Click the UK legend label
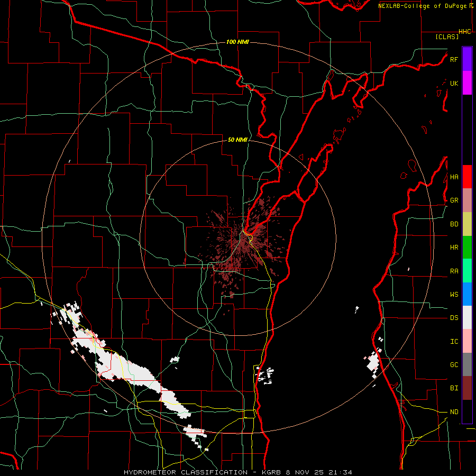The image size is (476, 476). pyautogui.click(x=454, y=83)
